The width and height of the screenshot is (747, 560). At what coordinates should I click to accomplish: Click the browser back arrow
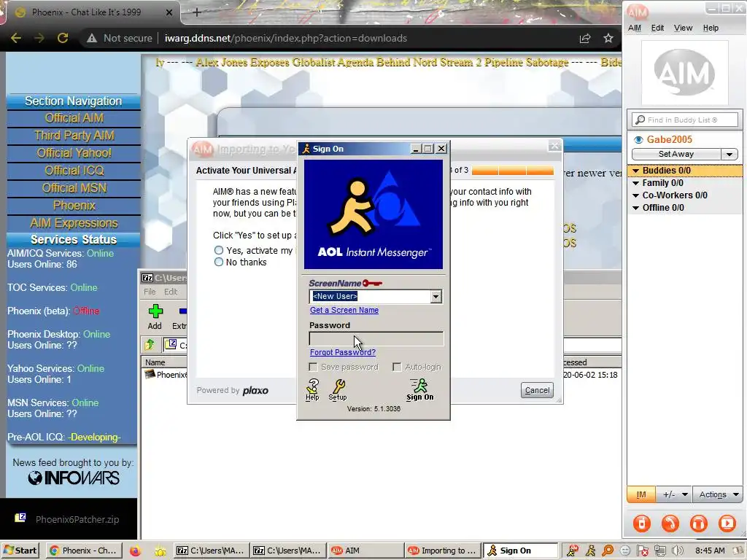(x=16, y=38)
